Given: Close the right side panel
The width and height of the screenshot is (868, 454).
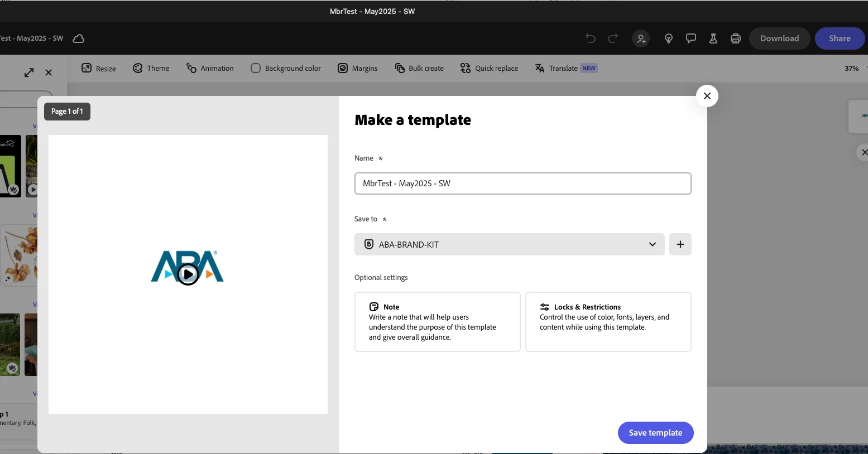Looking at the screenshot, I should (x=863, y=152).
